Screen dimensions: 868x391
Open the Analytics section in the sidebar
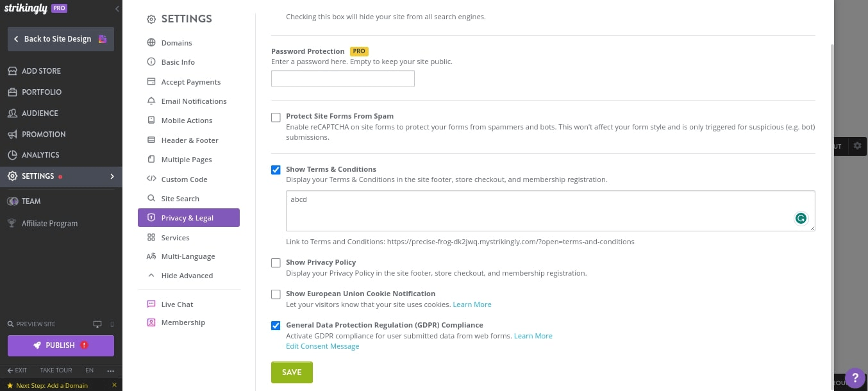(40, 154)
